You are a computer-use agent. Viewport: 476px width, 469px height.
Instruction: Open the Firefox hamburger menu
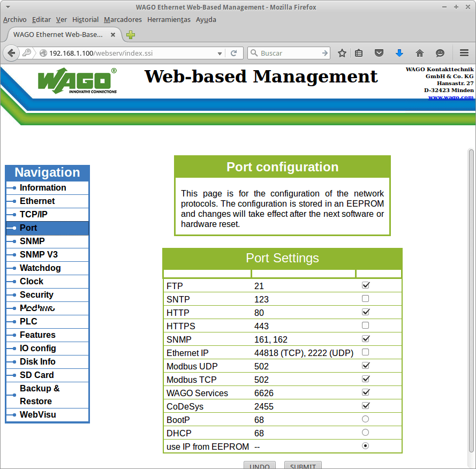[x=464, y=53]
